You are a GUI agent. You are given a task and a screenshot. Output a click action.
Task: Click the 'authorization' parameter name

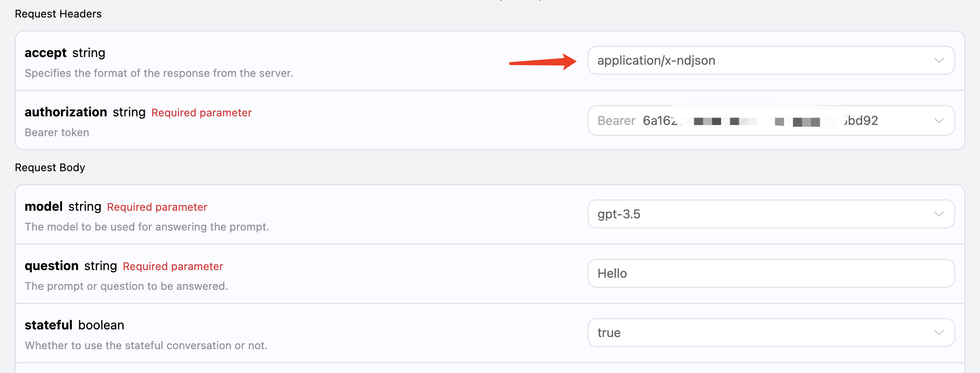[x=66, y=112]
